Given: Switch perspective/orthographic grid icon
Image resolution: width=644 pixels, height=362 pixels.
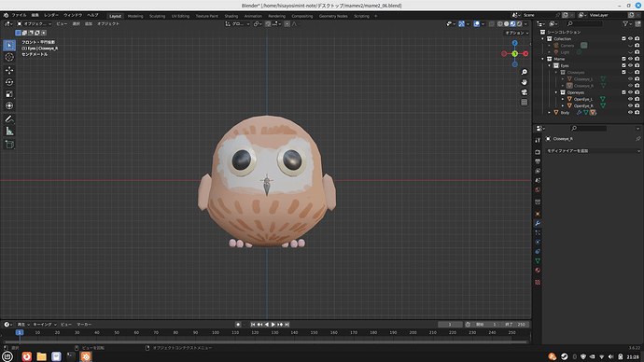Looking at the screenshot, I should click(525, 103).
